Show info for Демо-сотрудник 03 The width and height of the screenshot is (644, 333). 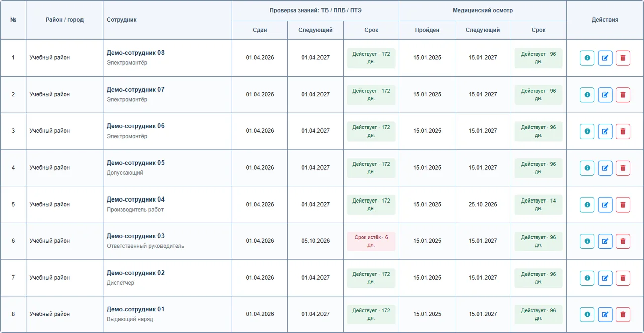coord(587,241)
